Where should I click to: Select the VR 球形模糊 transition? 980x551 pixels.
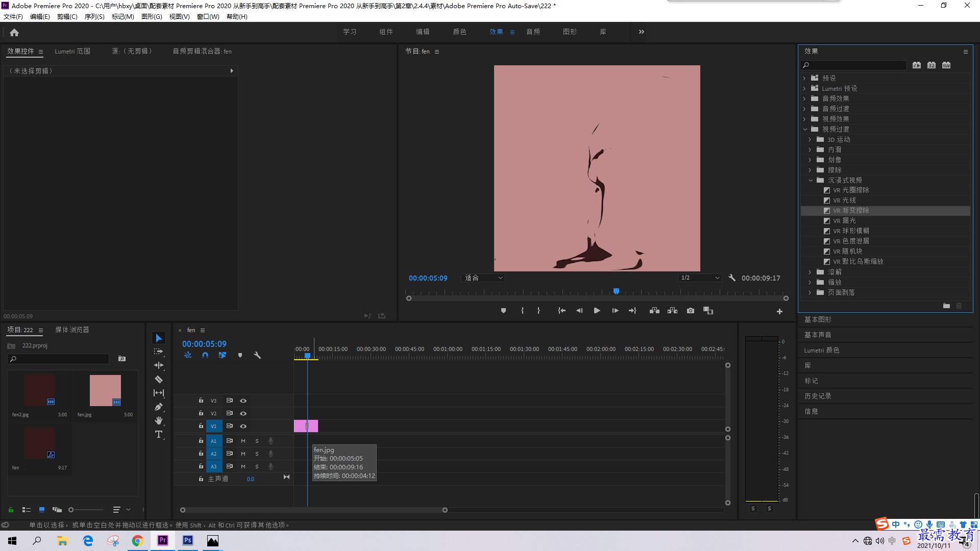pos(851,231)
